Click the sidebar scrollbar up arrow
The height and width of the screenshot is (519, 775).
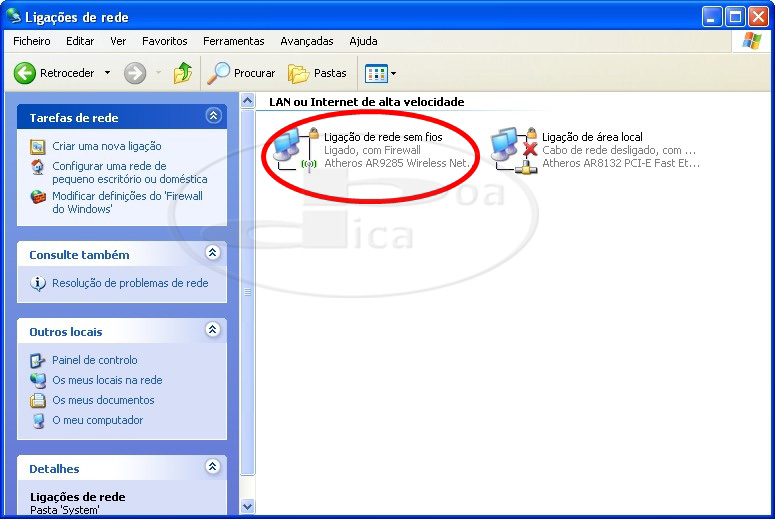(248, 101)
